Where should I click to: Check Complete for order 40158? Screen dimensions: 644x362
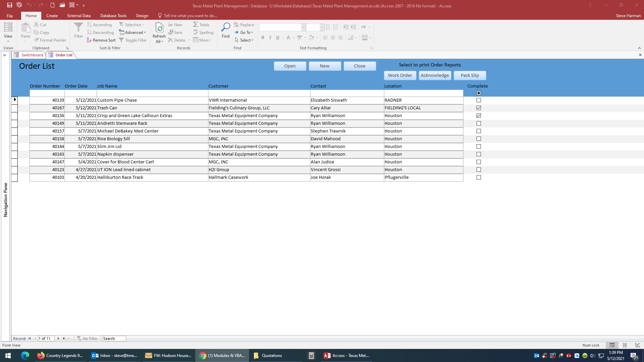click(x=479, y=139)
